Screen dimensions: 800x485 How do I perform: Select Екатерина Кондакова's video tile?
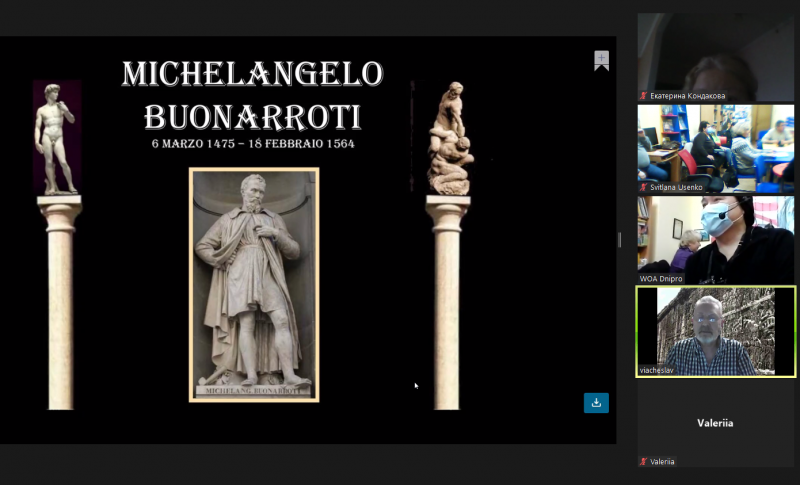(716, 57)
